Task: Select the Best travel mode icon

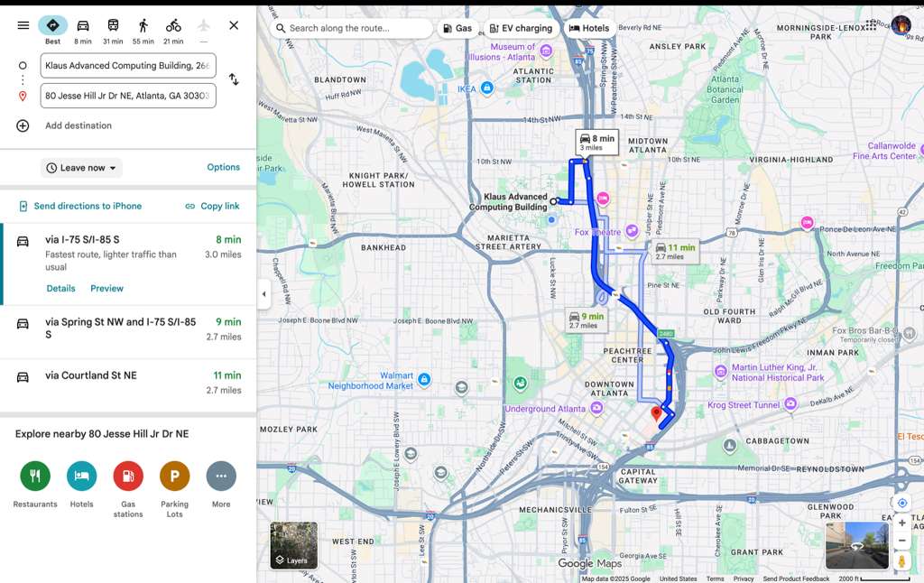Action: pos(52,25)
